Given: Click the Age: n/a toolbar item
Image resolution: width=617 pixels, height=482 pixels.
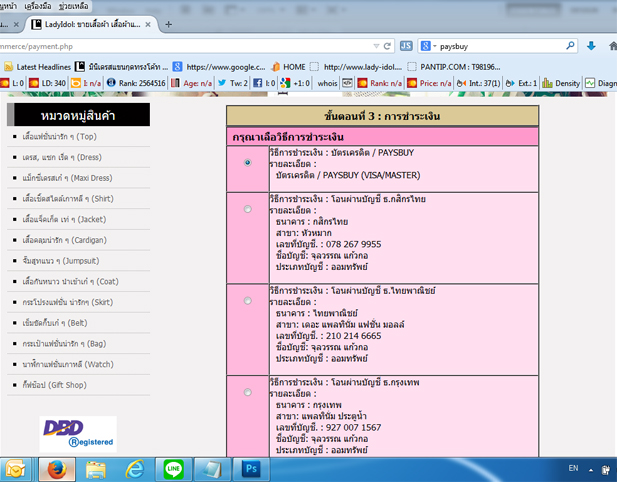Looking at the screenshot, I should click(x=192, y=83).
